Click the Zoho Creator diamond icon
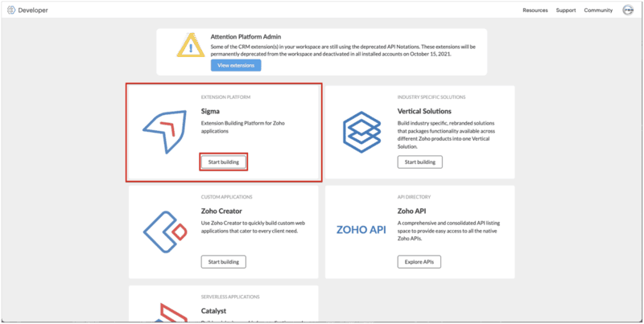The width and height of the screenshot is (644, 324). pyautogui.click(x=164, y=231)
